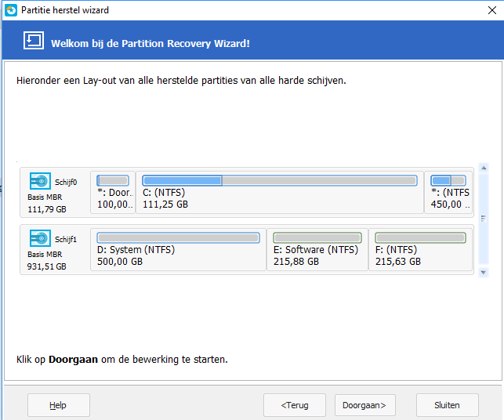Select the Schijf1 disk icon

40,239
